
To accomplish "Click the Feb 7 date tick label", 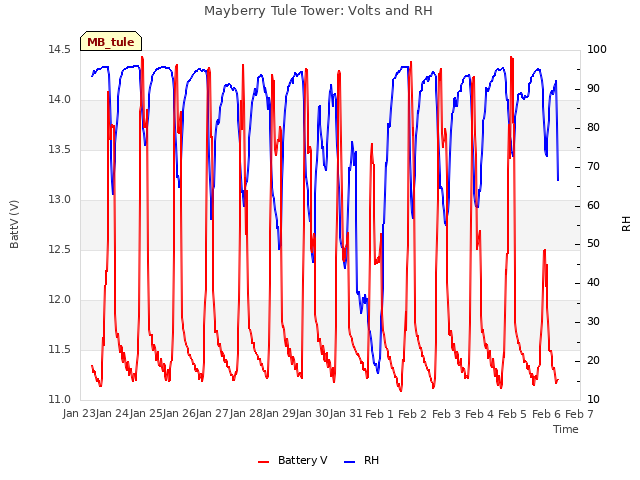I will (579, 414).
